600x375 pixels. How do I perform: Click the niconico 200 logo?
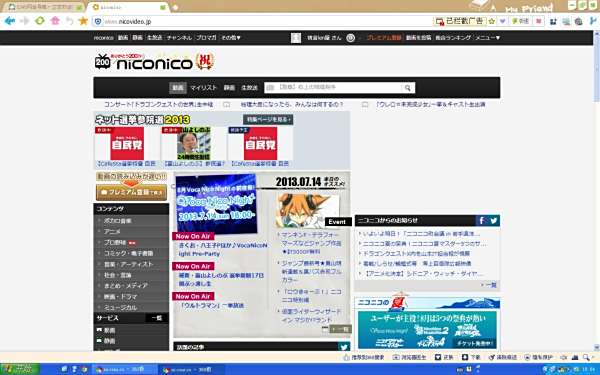pyautogui.click(x=143, y=62)
